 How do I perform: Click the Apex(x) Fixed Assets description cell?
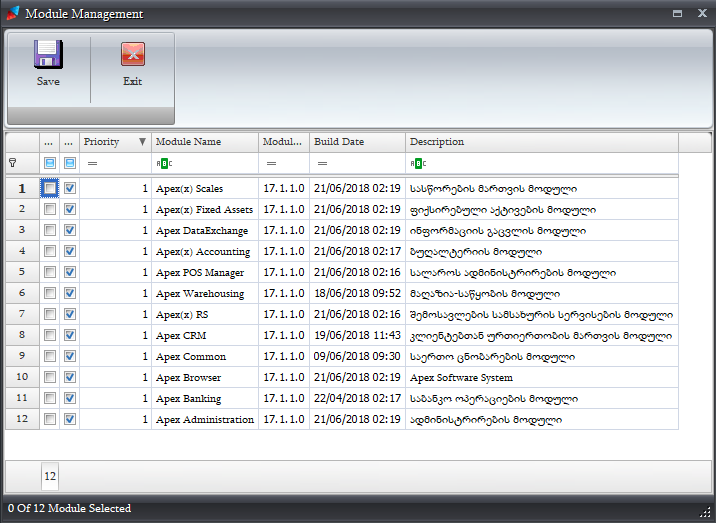(542, 209)
